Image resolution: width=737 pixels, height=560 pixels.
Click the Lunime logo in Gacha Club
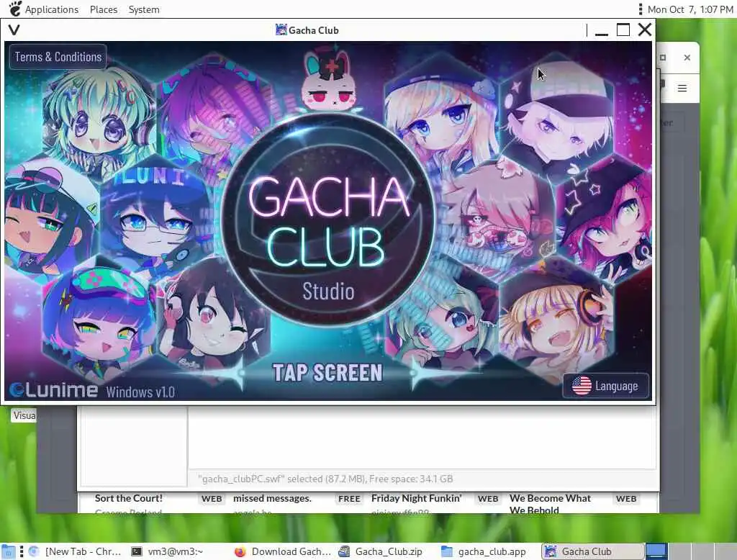[x=54, y=390]
